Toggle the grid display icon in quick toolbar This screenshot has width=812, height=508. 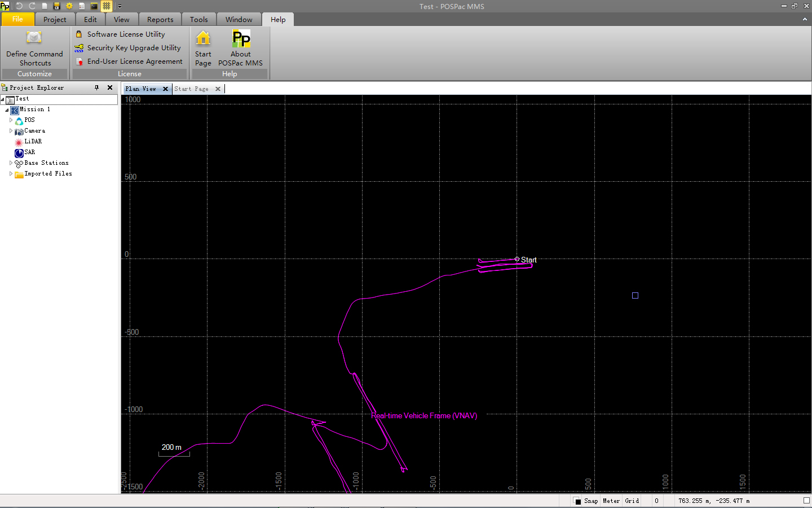click(107, 6)
